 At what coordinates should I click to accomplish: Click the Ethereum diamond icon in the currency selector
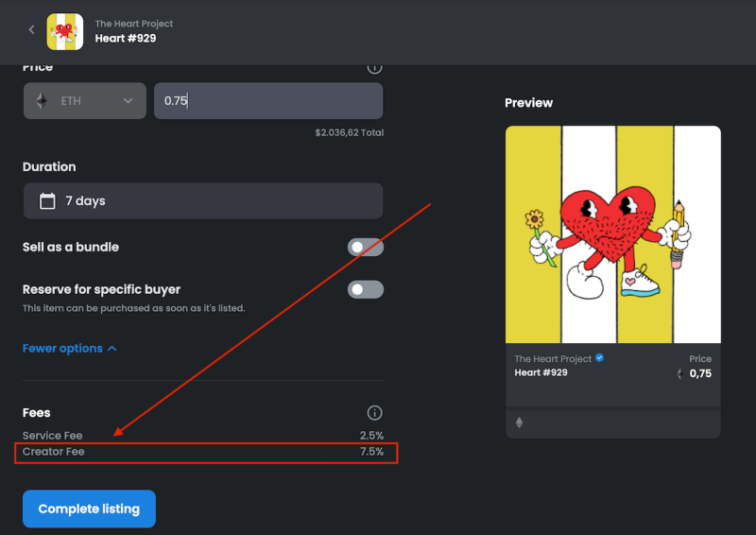[41, 101]
